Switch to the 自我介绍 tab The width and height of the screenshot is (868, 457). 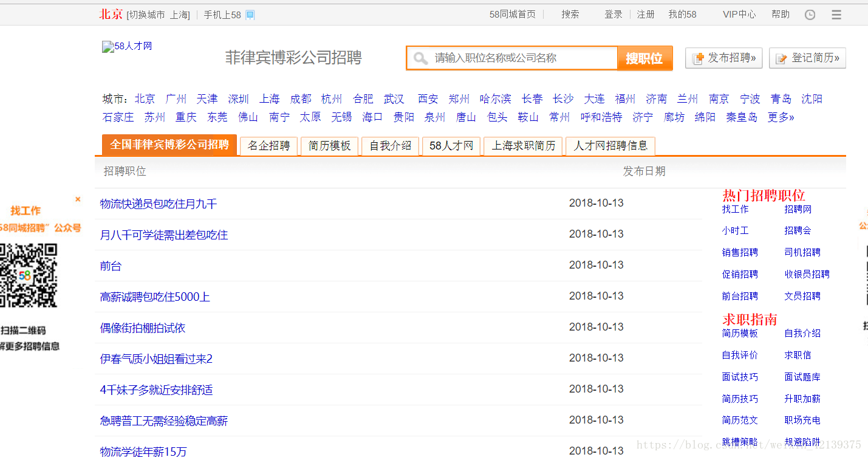click(390, 146)
